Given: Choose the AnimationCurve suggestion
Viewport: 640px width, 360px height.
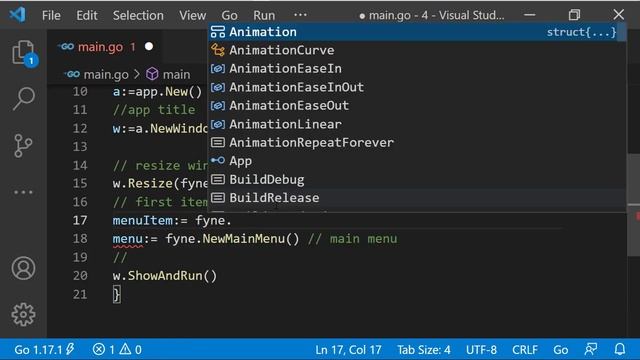Looking at the screenshot, I should coord(417,50).
